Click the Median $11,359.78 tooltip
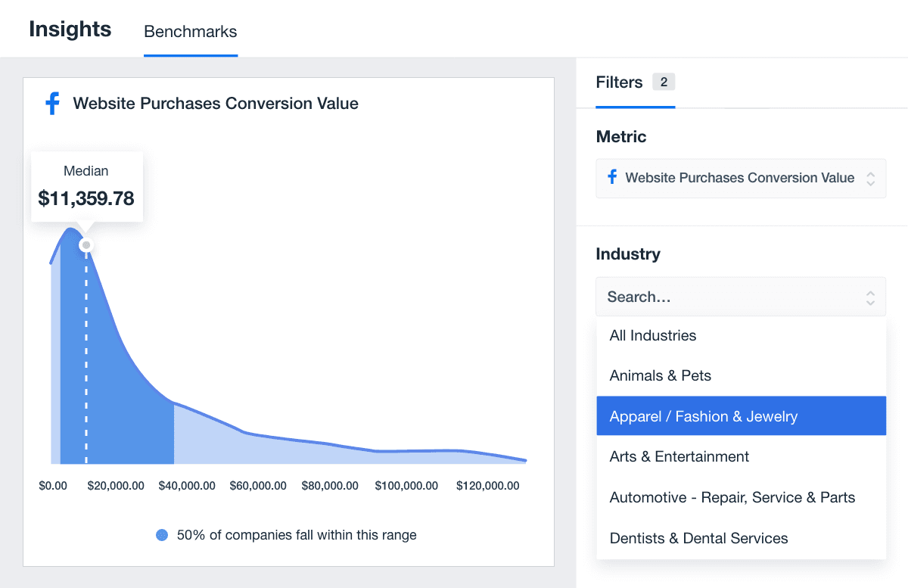Screen dimensions: 908x588 [86, 187]
